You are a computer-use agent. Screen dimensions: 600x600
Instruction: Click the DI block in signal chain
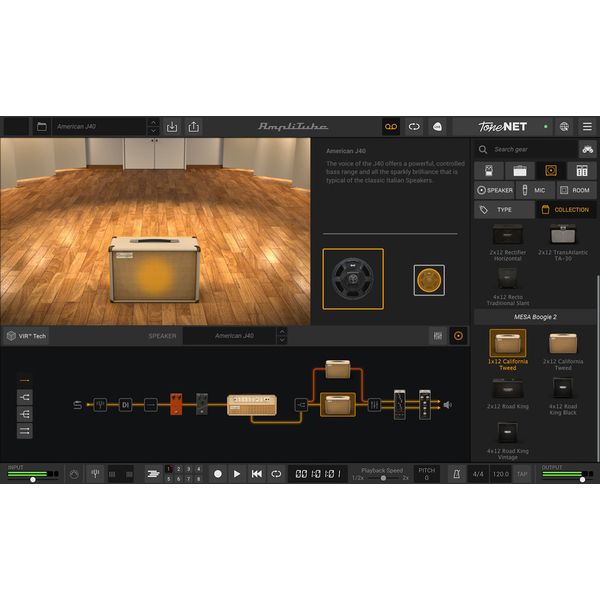(x=125, y=404)
